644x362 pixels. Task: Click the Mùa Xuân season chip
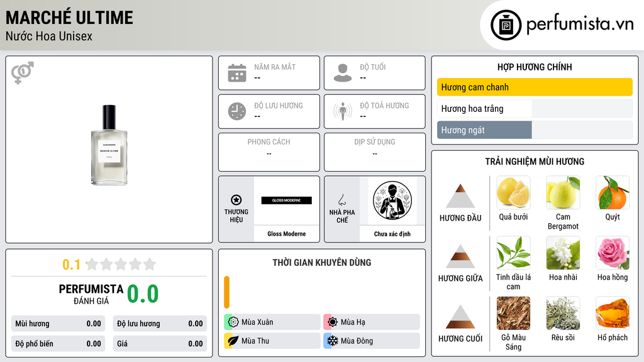272,322
